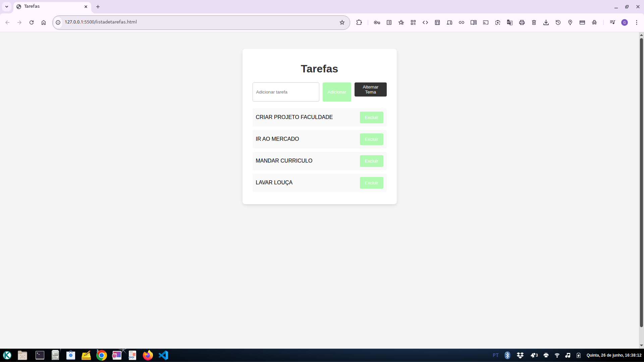
Task: Click the taskbar date and clock
Action: 614,355
